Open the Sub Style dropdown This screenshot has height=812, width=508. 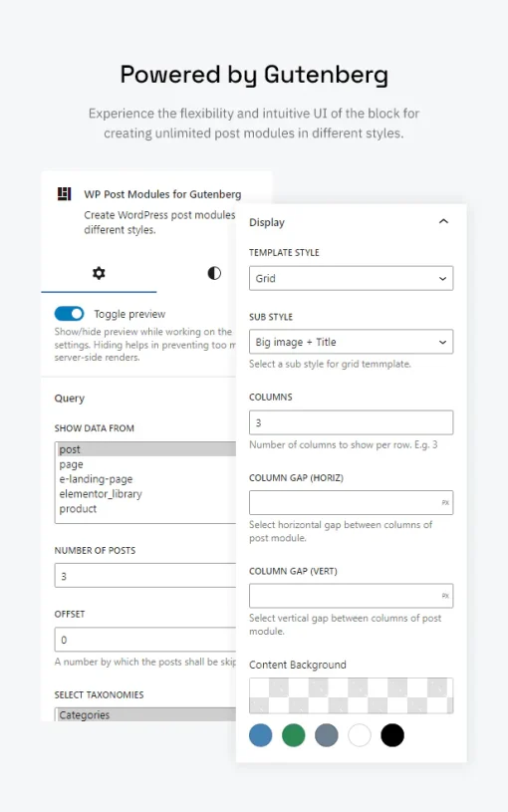point(351,342)
